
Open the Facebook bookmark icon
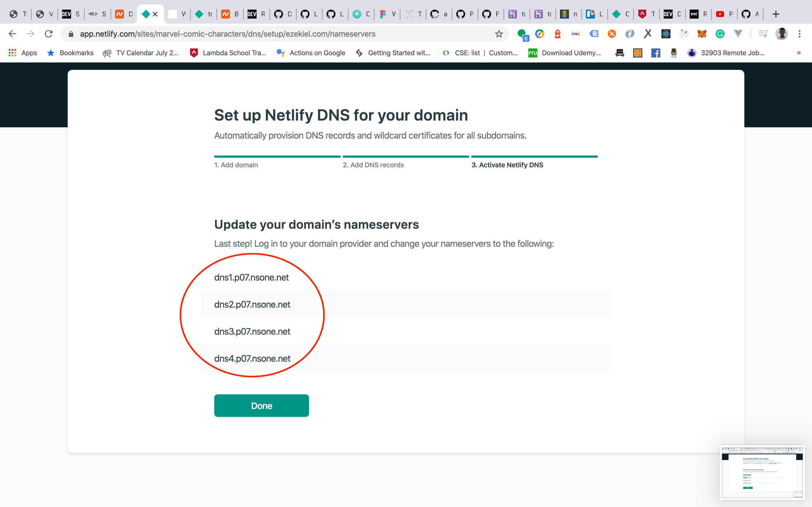[x=656, y=53]
